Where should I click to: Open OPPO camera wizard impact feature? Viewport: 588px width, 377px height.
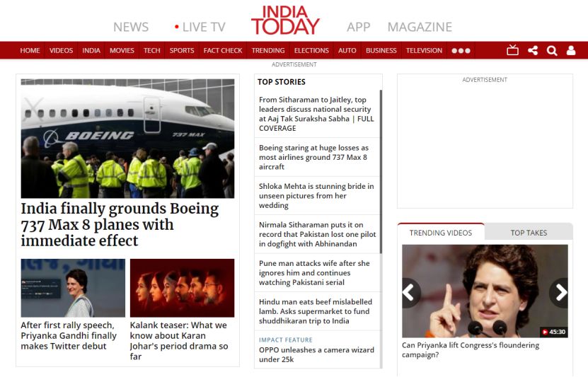(316, 354)
